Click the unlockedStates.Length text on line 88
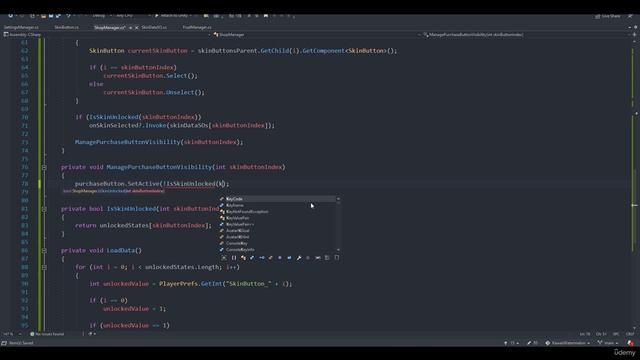This screenshot has width=640, height=360. coord(182,267)
